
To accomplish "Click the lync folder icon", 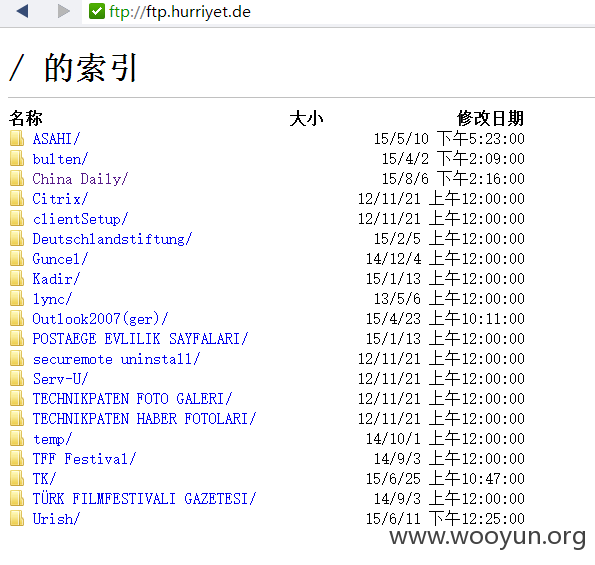I will pos(17,298).
